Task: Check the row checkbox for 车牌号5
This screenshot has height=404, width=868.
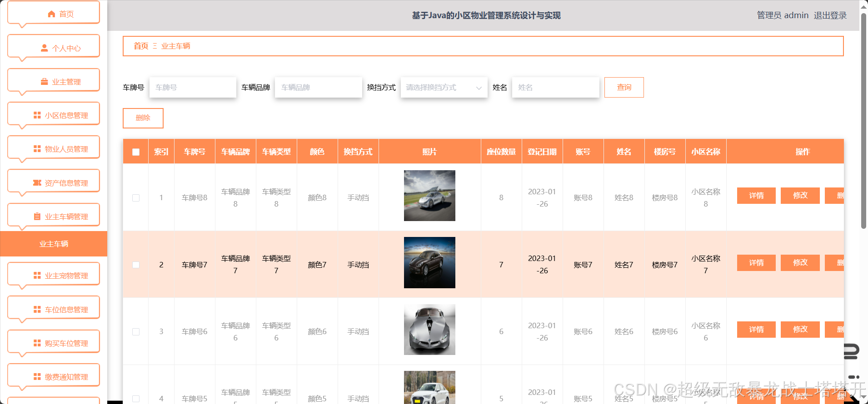Action: tap(136, 399)
